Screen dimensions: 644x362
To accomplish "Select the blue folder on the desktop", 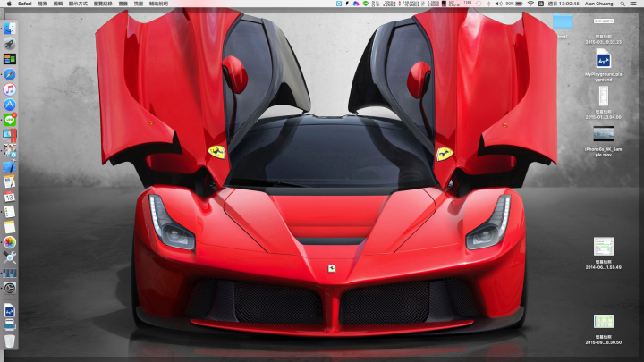I will [563, 21].
